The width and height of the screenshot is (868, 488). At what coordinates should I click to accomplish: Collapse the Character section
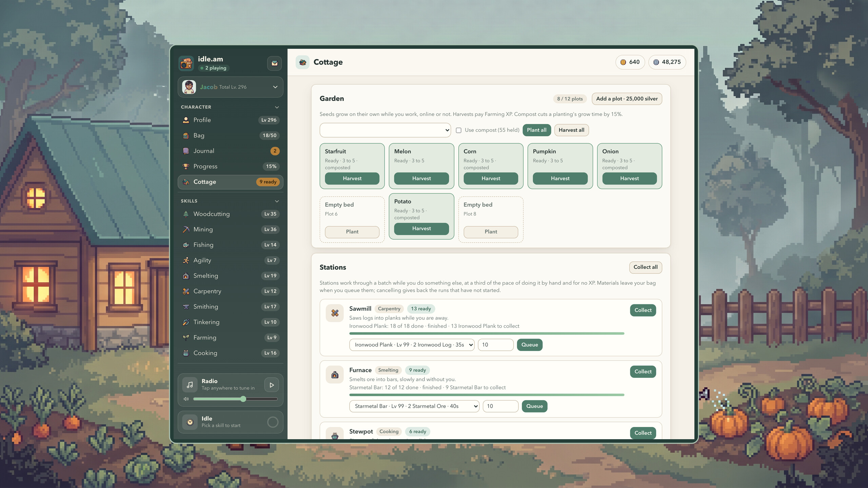[x=277, y=107]
